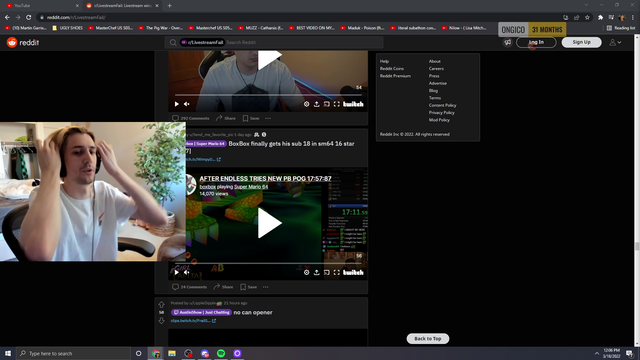The height and width of the screenshot is (360, 640).
Task: Open the UGLY SHOES bookmark folder
Action: pyautogui.click(x=67, y=28)
